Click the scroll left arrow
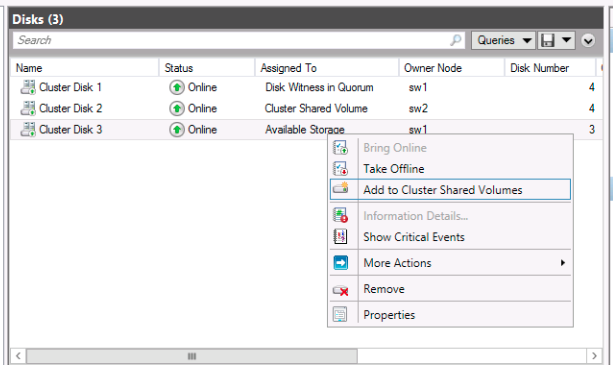The image size is (613, 365). pyautogui.click(x=18, y=356)
